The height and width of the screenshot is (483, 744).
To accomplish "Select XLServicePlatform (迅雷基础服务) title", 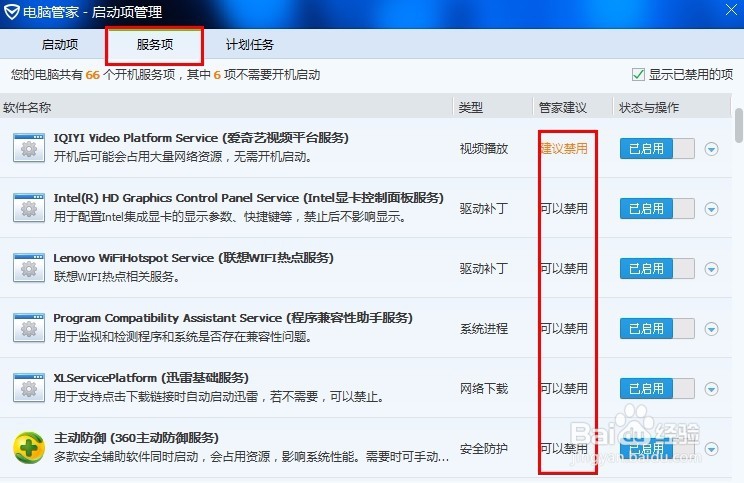I will click(x=151, y=378).
